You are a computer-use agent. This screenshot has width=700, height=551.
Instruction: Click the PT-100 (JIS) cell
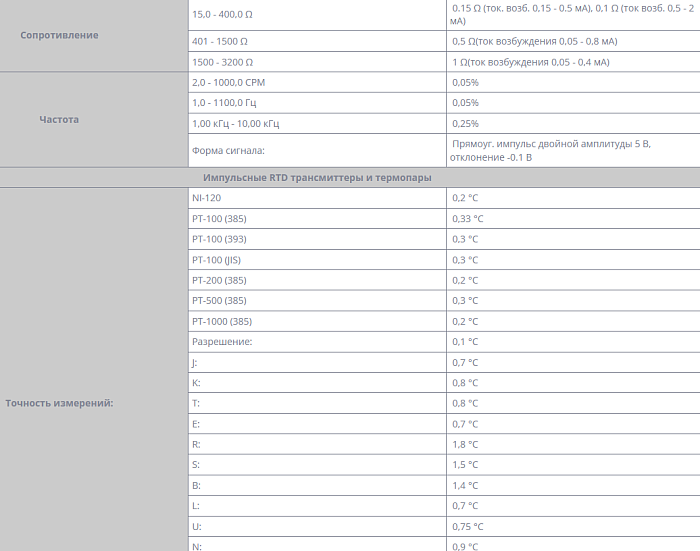[216, 260]
